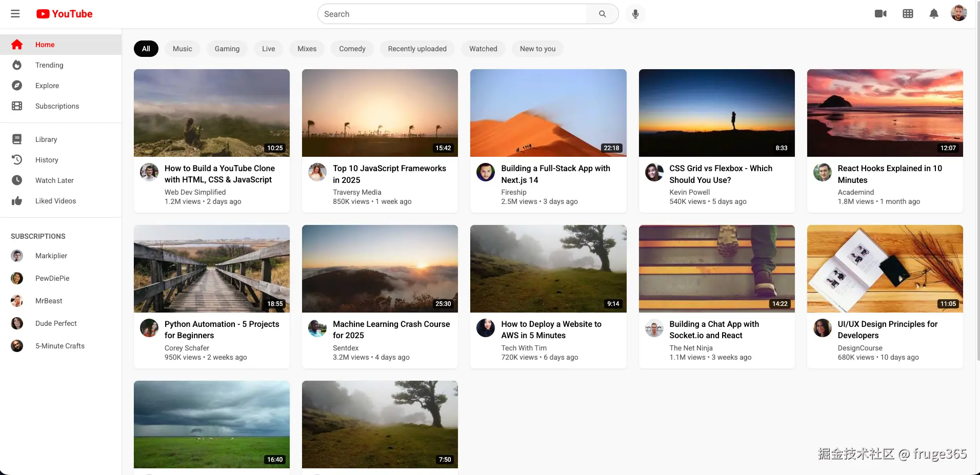The height and width of the screenshot is (475, 980).
Task: Play Machine Learning Crash Course thumbnail
Action: pyautogui.click(x=380, y=269)
